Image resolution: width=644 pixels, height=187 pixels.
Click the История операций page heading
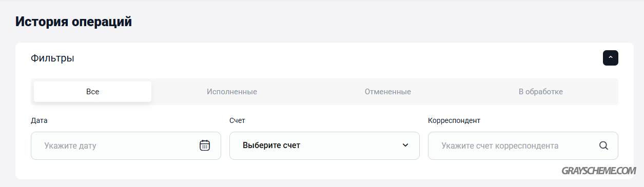click(73, 22)
